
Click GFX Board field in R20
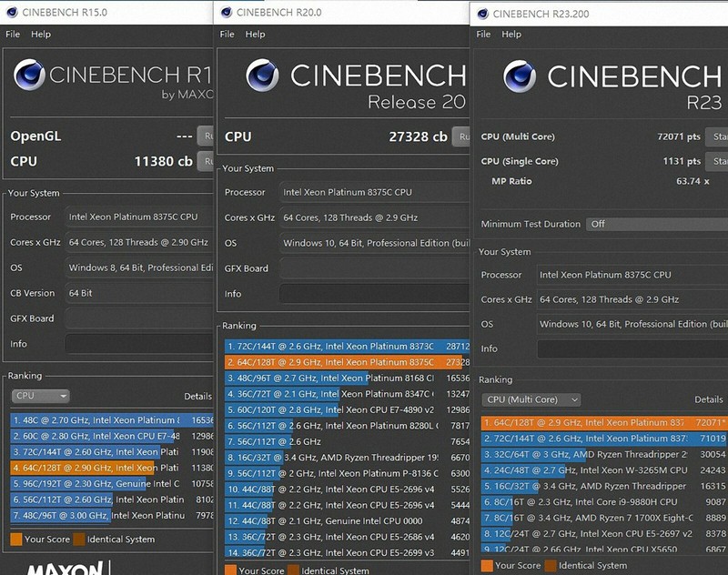[374, 268]
